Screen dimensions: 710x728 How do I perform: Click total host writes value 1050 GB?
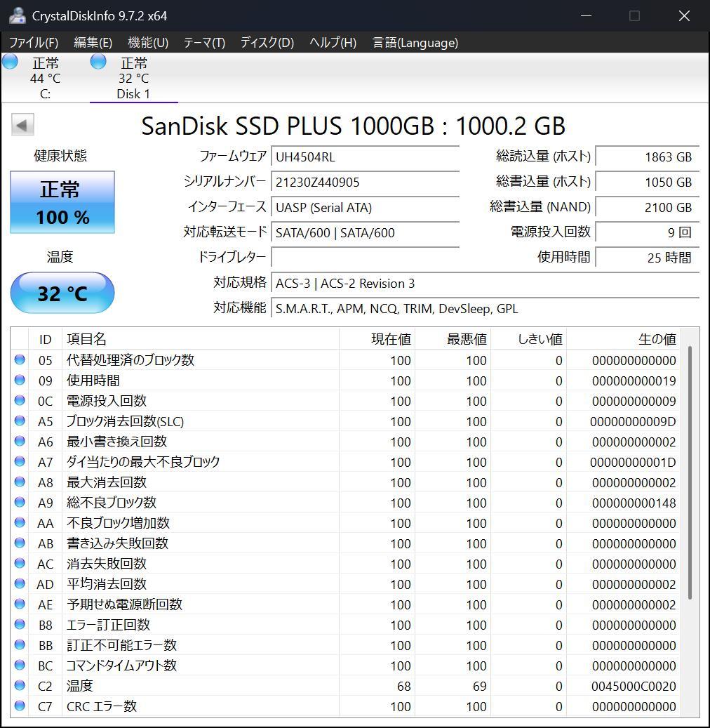(x=647, y=182)
